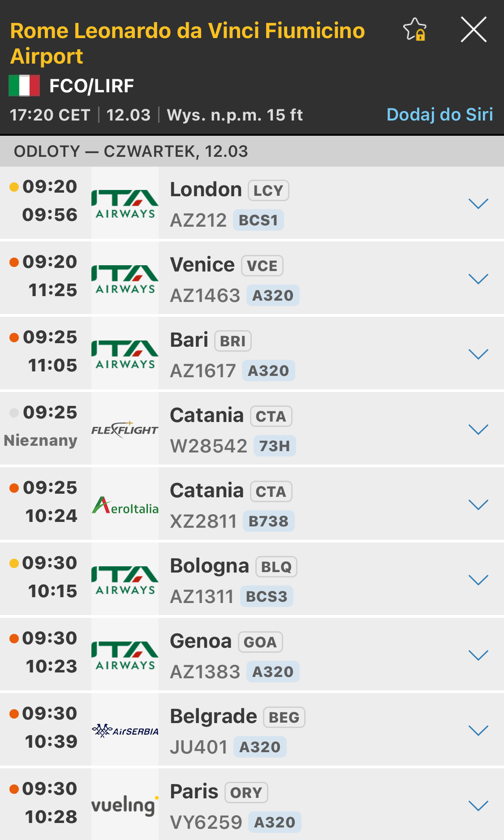
Task: Tap the FlexFlight airline logo
Action: tap(125, 430)
